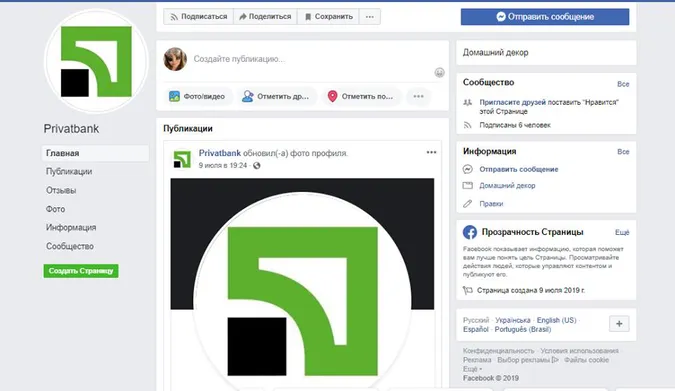Click Все link in Информация section
Viewport: 675px width, 391px height.
pyautogui.click(x=623, y=152)
